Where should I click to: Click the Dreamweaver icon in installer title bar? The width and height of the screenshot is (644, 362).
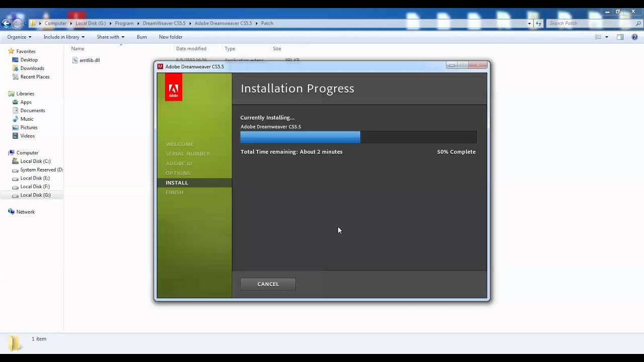pos(160,66)
